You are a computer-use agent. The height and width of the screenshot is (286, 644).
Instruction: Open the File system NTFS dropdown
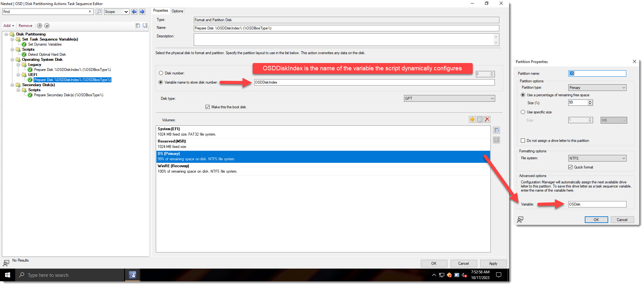597,158
